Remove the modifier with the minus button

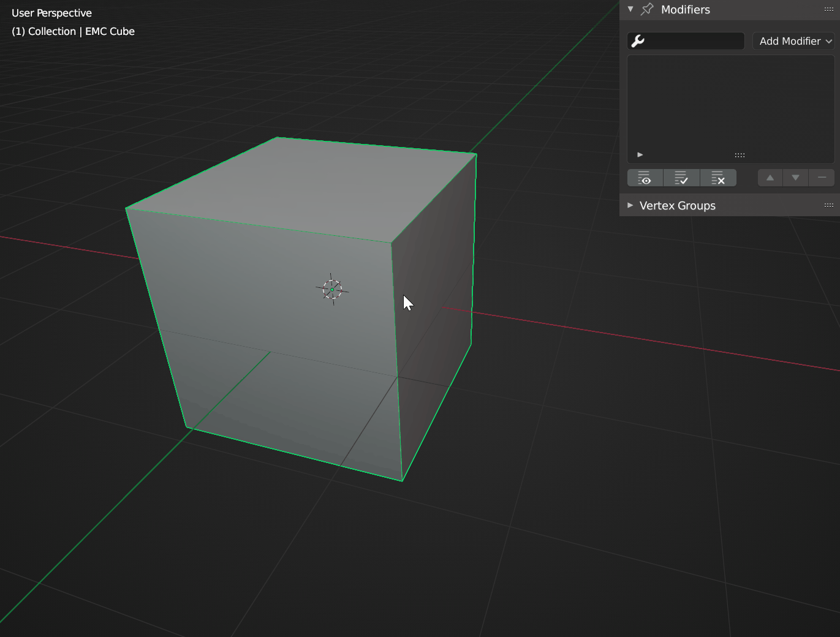click(x=822, y=178)
